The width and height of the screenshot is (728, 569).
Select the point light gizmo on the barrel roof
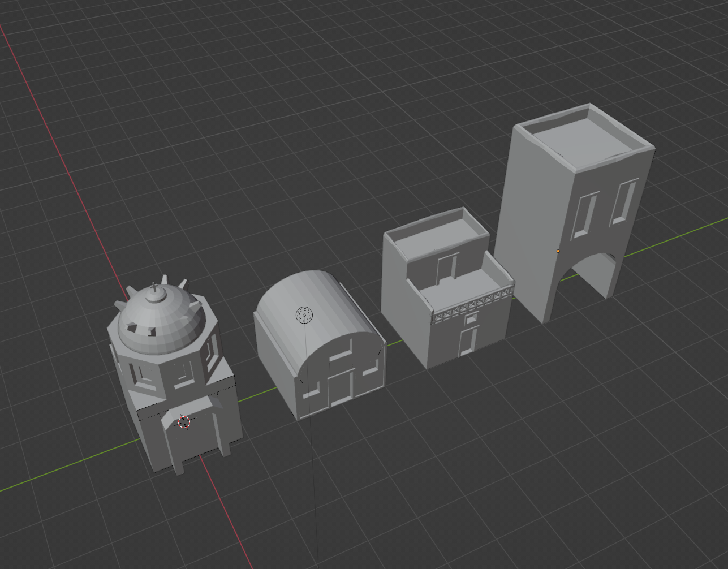[x=304, y=315]
